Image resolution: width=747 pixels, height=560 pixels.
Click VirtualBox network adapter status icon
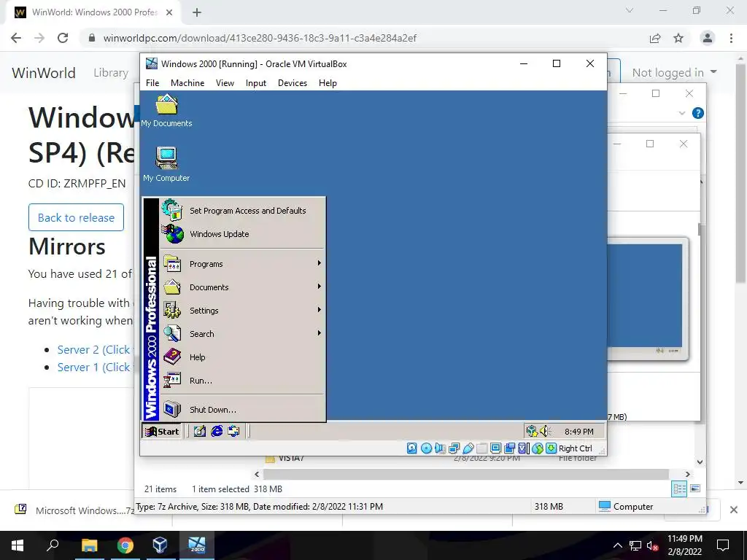pos(454,448)
